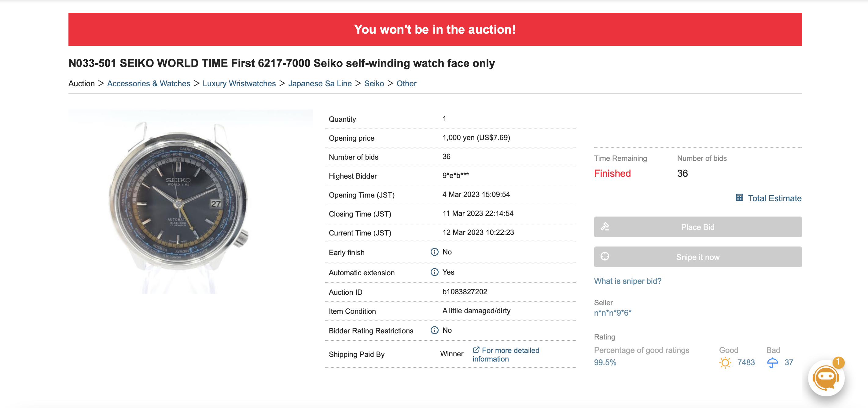Click the Shipping Paid By Winner value
Image resolution: width=868 pixels, height=408 pixels.
coord(451,354)
